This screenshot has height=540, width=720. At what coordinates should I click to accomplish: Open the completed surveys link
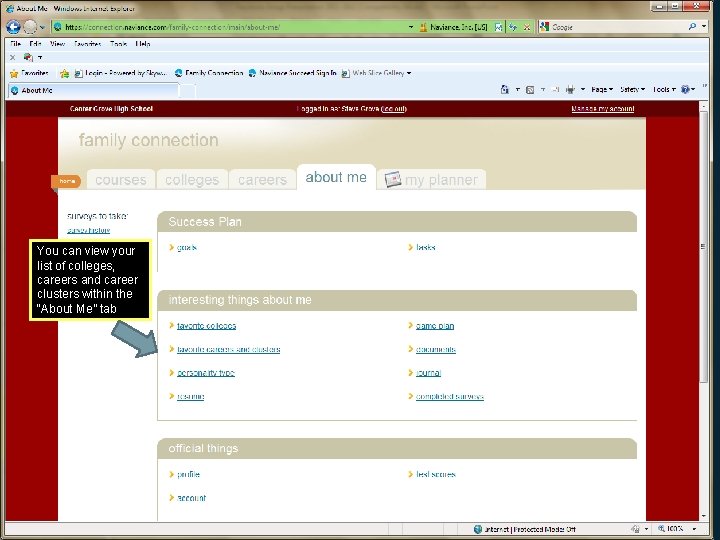(x=450, y=396)
